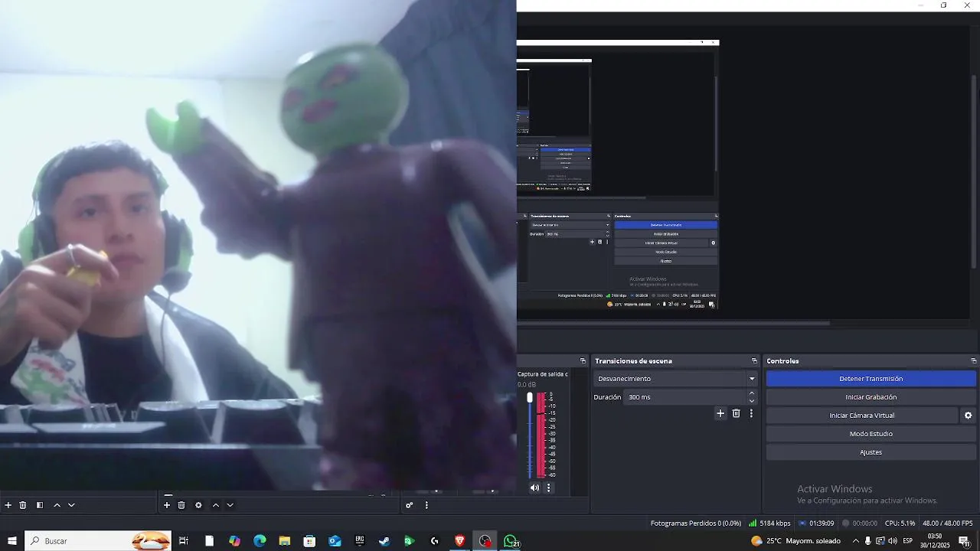
Task: Click the microphone tray icon
Action: click(x=868, y=541)
